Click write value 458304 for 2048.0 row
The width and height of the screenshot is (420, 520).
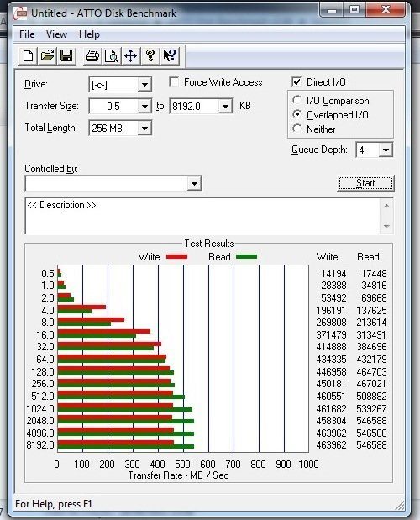click(331, 421)
